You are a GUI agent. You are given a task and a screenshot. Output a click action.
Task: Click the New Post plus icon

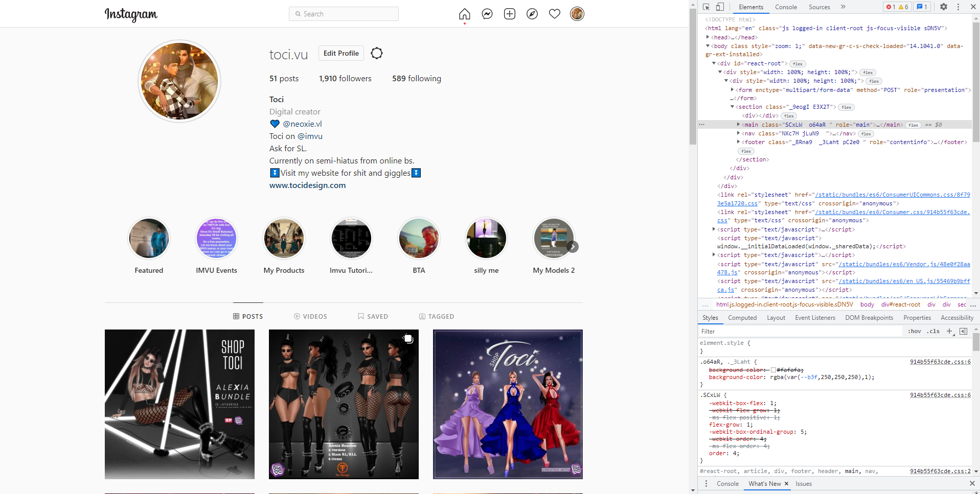click(x=509, y=14)
